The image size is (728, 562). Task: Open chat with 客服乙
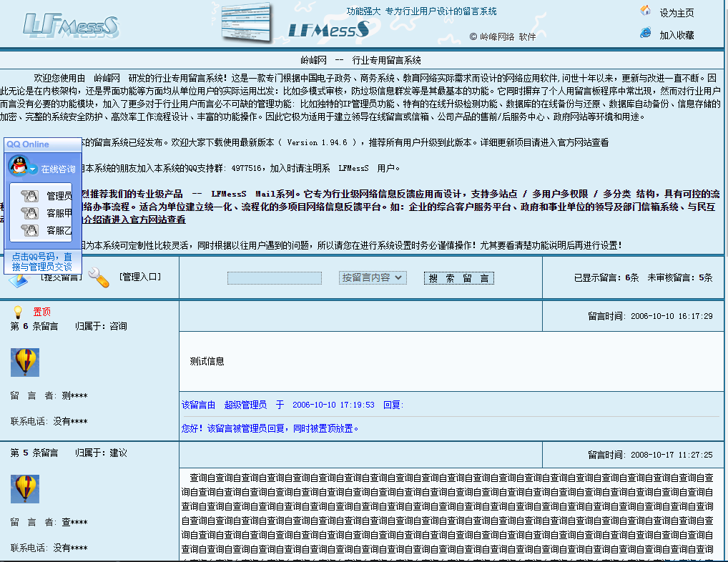click(x=59, y=231)
